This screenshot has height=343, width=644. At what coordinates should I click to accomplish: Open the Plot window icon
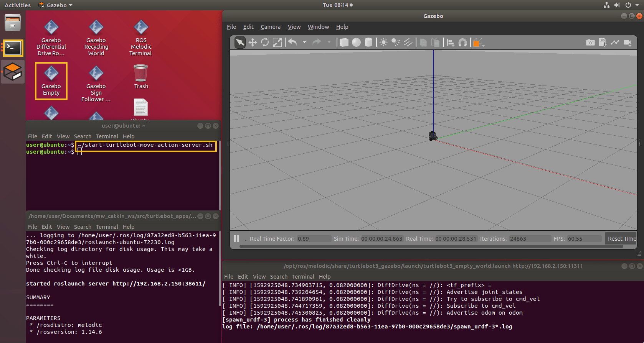tap(615, 42)
